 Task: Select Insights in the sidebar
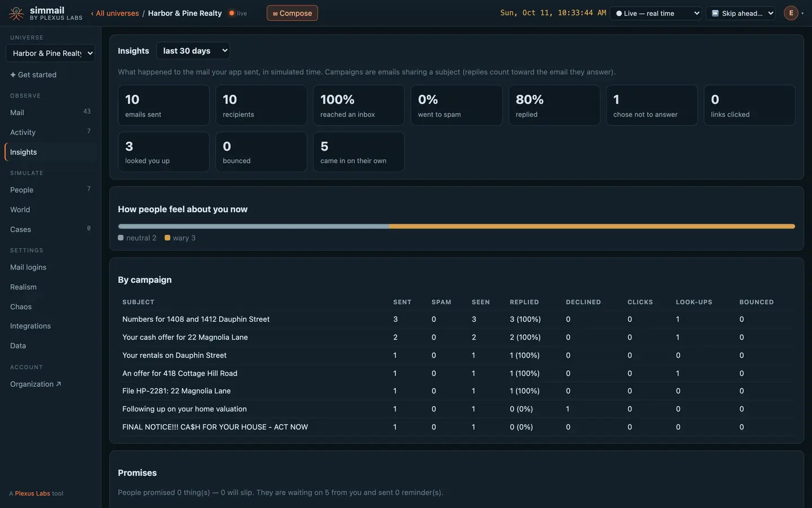point(50,152)
